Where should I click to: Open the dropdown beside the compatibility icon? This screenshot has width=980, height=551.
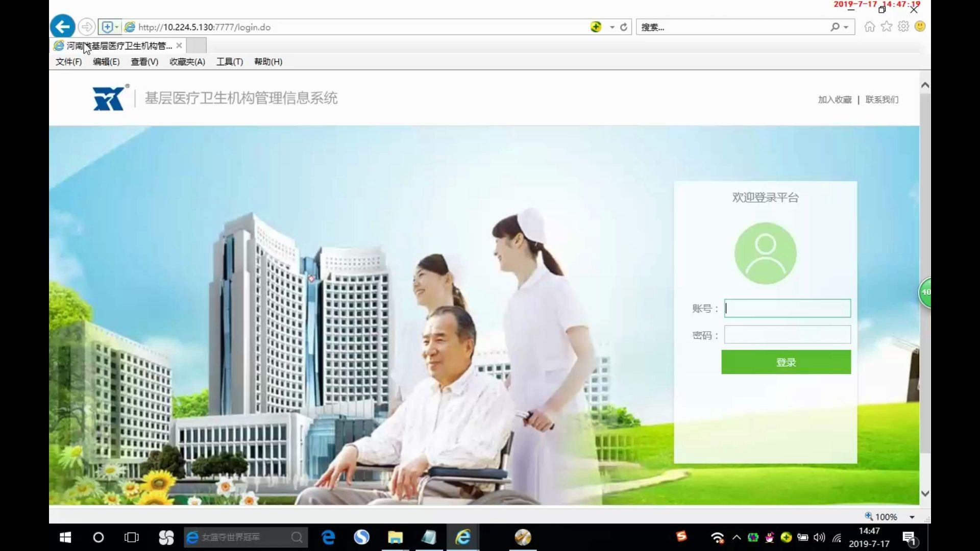117,27
